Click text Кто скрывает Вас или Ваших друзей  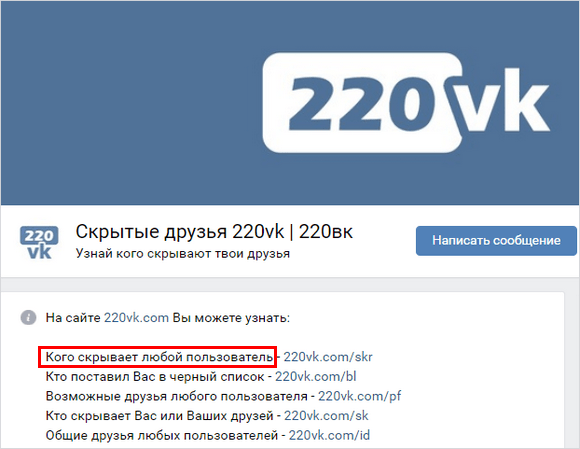159,416
